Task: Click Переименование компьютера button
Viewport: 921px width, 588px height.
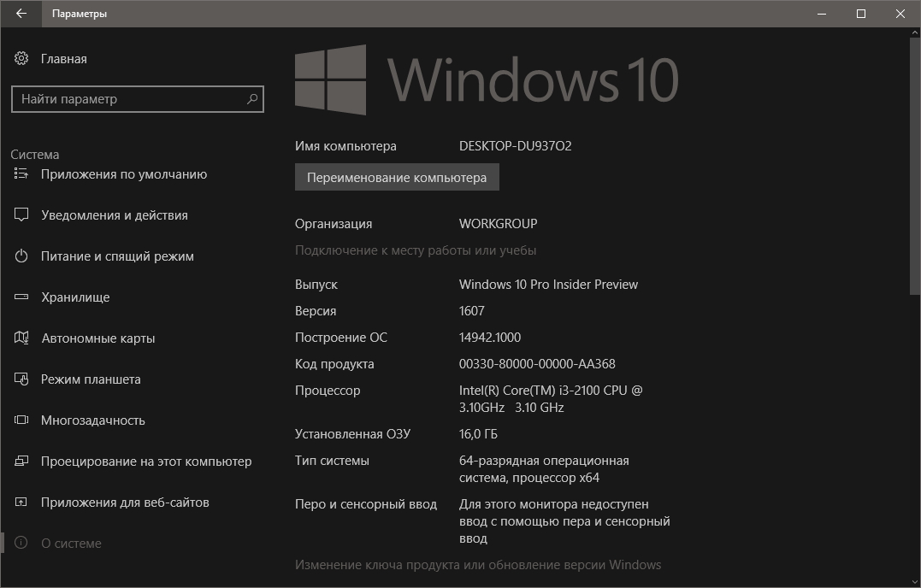Action: pyautogui.click(x=397, y=177)
